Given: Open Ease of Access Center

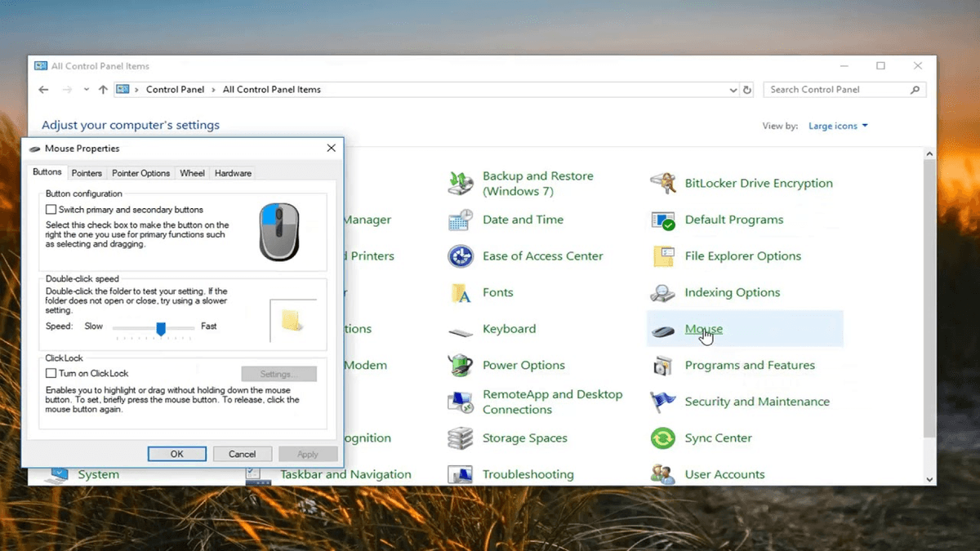Looking at the screenshot, I should [x=543, y=256].
